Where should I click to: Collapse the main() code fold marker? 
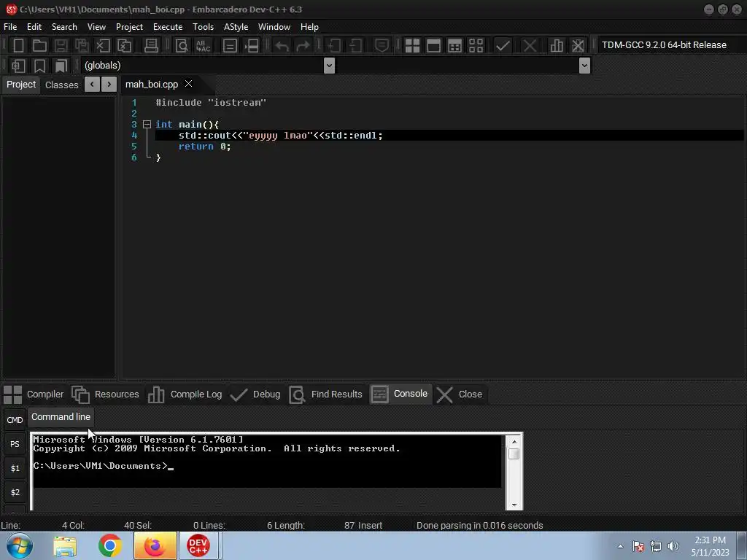147,124
